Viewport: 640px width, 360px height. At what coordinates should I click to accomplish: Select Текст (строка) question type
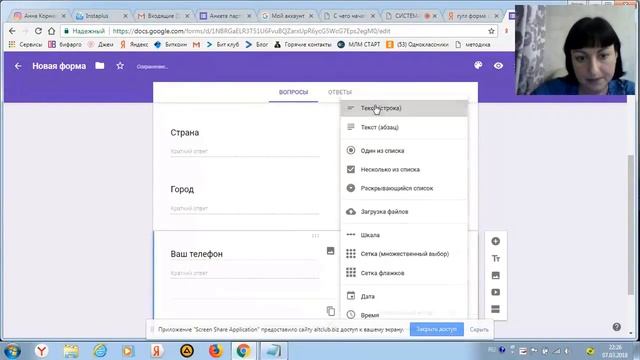pyautogui.click(x=404, y=108)
